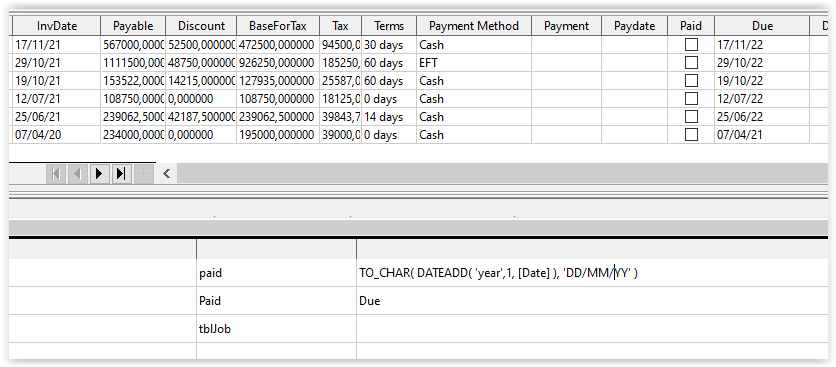Select the BaseForTax column header
This screenshot has height=367, width=836.
point(278,26)
